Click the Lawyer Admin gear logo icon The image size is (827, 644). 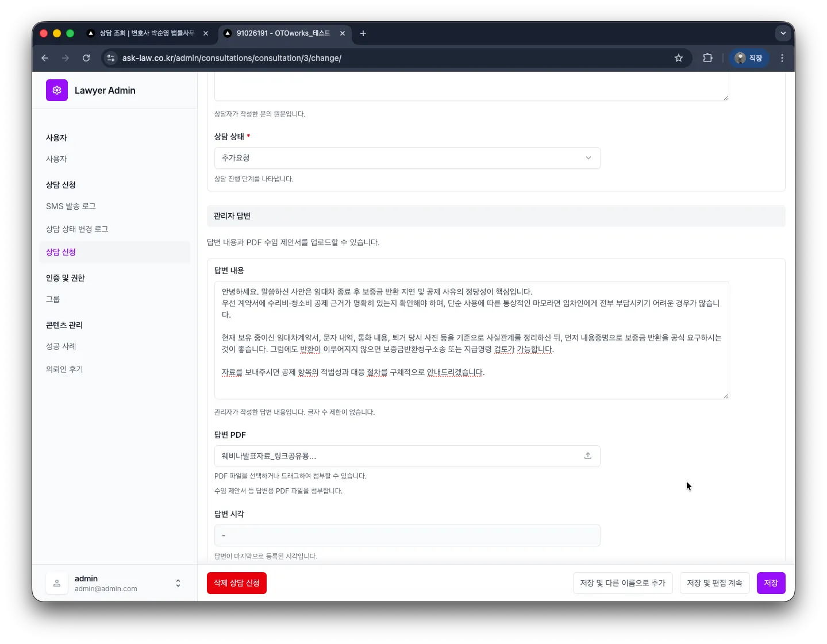pos(56,90)
